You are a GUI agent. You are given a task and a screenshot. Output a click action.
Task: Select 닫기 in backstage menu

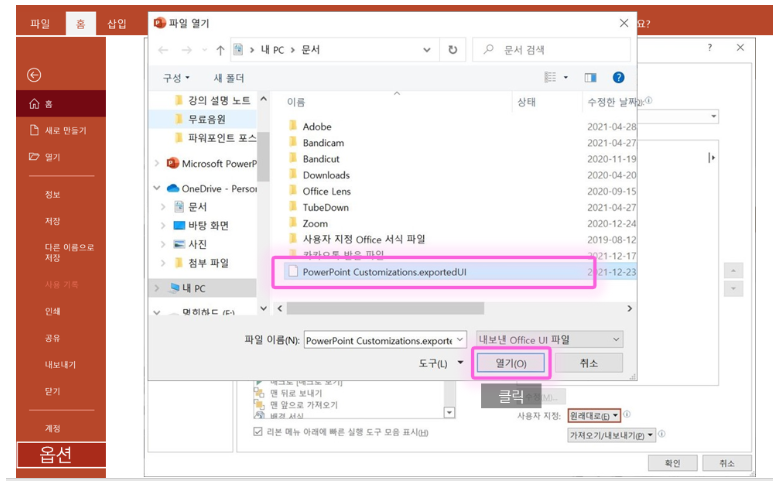coord(53,391)
